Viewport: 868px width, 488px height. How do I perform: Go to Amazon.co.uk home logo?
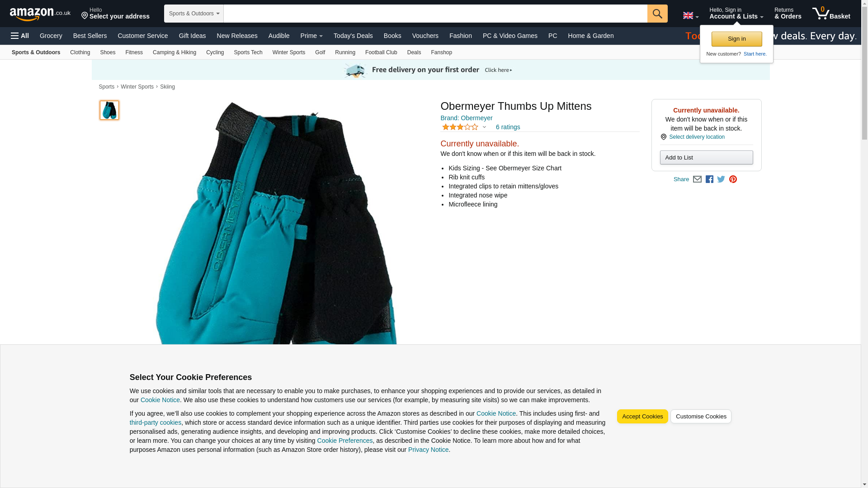[x=40, y=14]
